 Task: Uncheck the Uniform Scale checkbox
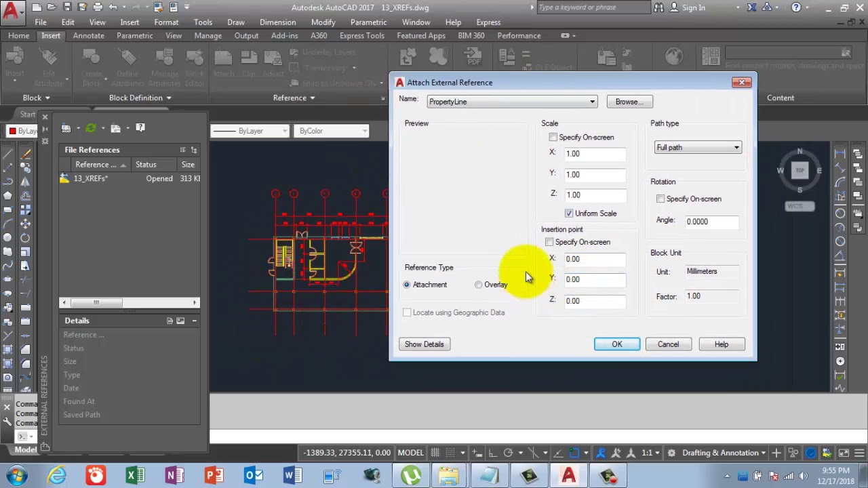pyautogui.click(x=569, y=213)
